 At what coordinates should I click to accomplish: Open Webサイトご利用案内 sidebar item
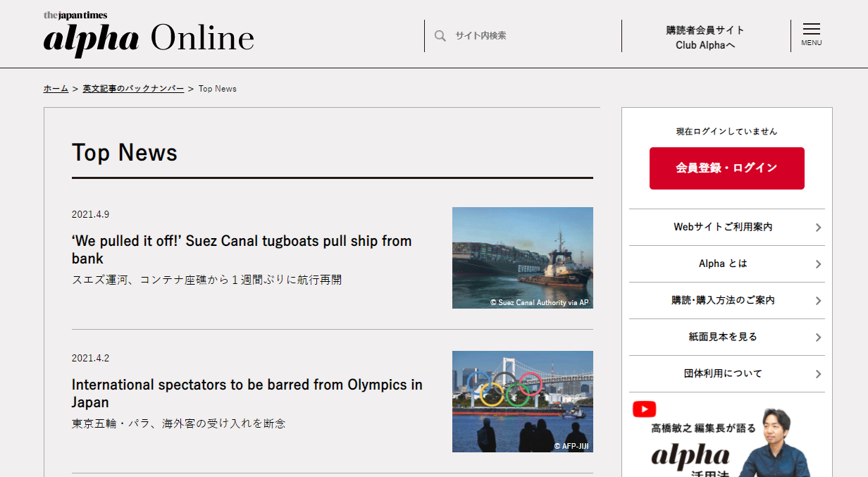click(x=726, y=228)
